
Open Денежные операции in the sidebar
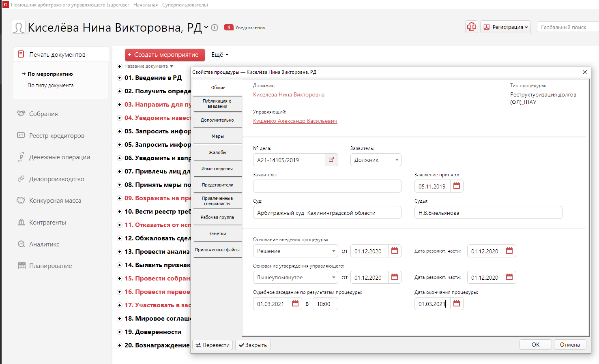pos(59,157)
